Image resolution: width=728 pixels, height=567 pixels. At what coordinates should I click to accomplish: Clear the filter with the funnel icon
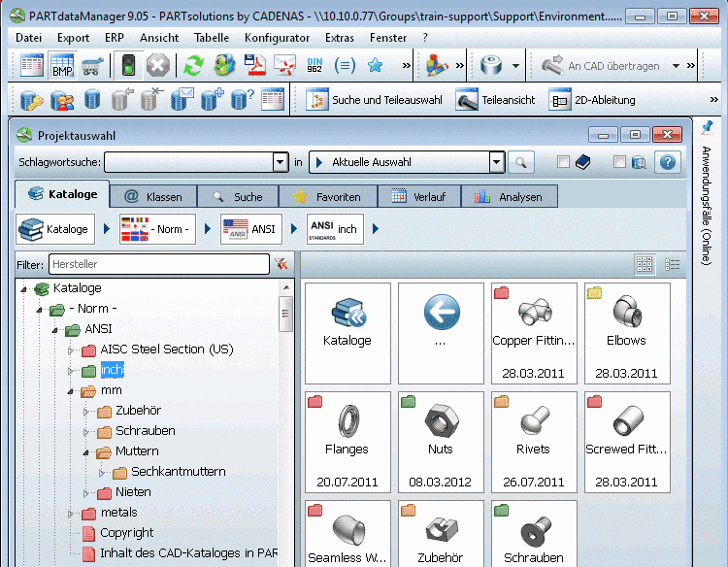pyautogui.click(x=281, y=264)
